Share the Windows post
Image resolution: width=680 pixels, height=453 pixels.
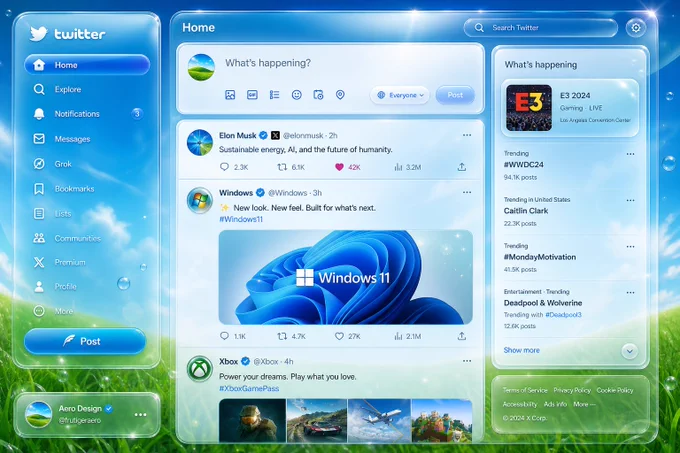[x=462, y=336]
